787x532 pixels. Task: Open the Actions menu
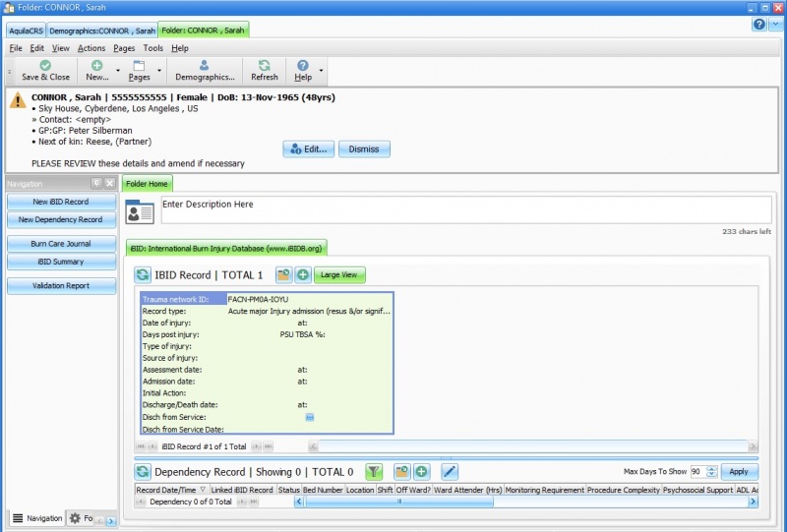[91, 48]
